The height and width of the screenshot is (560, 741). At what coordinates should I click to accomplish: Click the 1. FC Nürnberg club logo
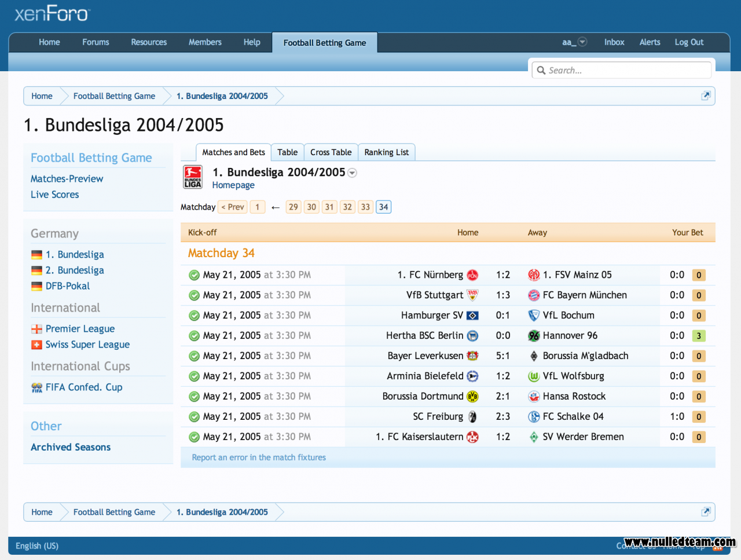[472, 275]
